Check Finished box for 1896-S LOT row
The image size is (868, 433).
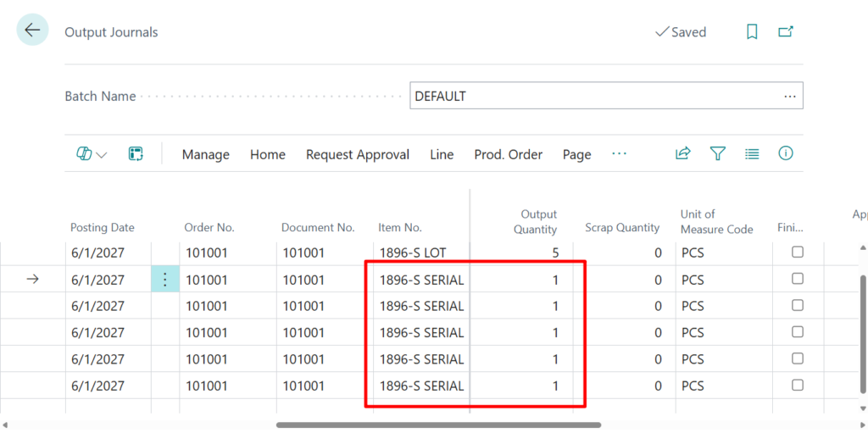click(x=797, y=253)
